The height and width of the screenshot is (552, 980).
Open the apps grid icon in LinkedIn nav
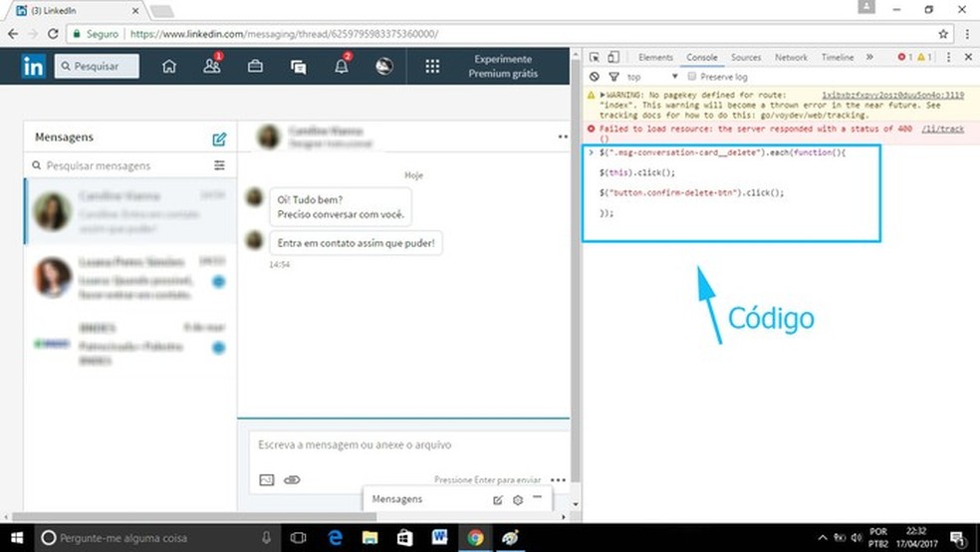[432, 66]
